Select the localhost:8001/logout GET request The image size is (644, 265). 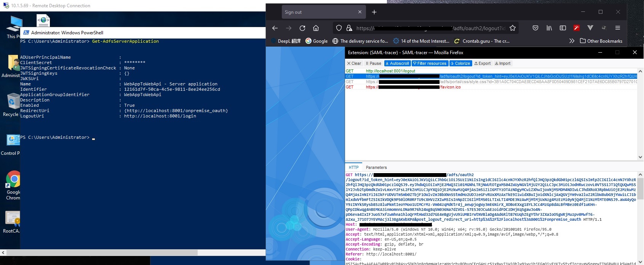point(491,71)
